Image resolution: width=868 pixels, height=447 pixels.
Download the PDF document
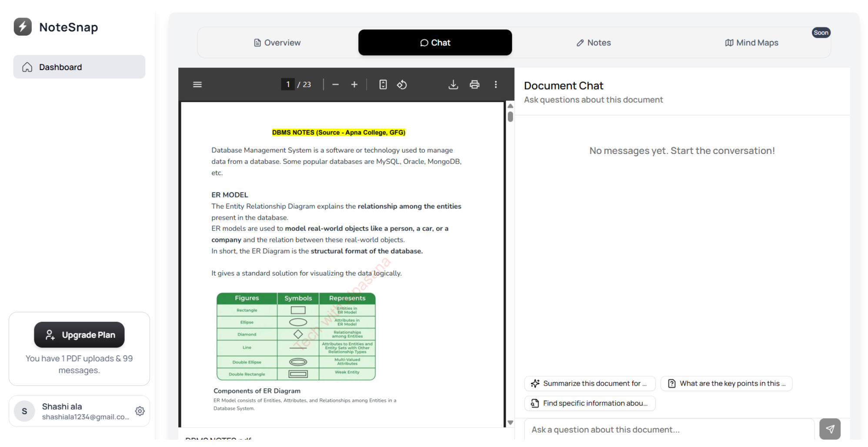[x=453, y=84]
